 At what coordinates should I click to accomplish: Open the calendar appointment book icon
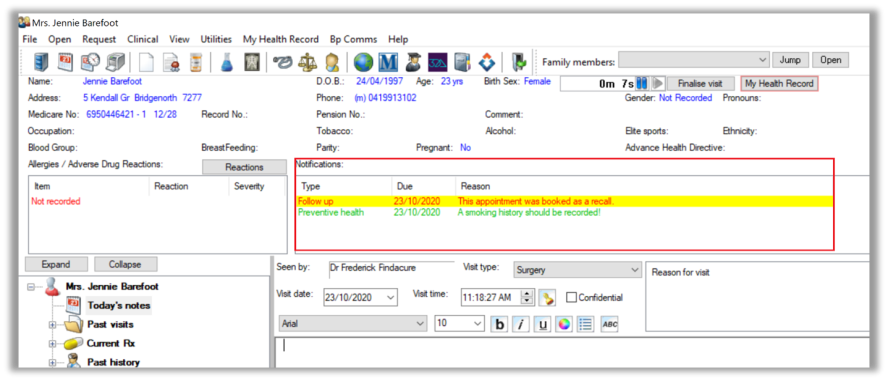click(x=65, y=62)
